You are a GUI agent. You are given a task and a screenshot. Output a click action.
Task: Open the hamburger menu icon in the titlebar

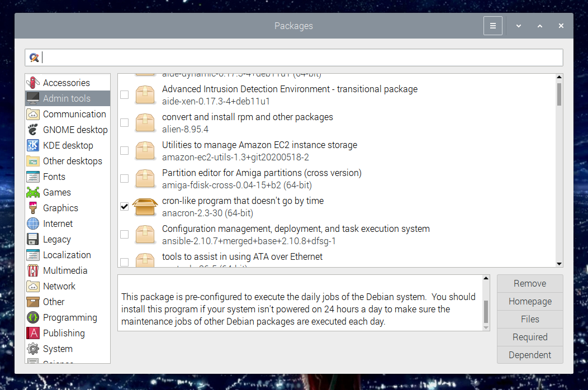(x=492, y=26)
